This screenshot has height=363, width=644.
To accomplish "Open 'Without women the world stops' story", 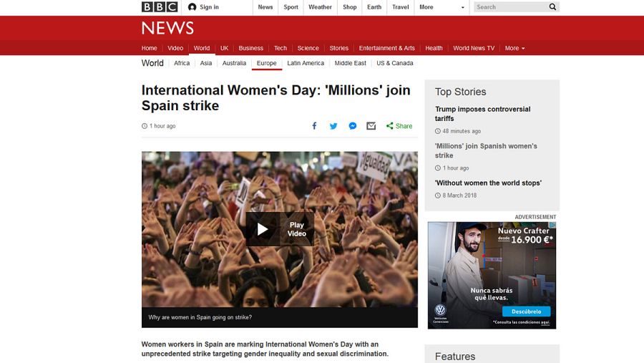I will pos(488,183).
